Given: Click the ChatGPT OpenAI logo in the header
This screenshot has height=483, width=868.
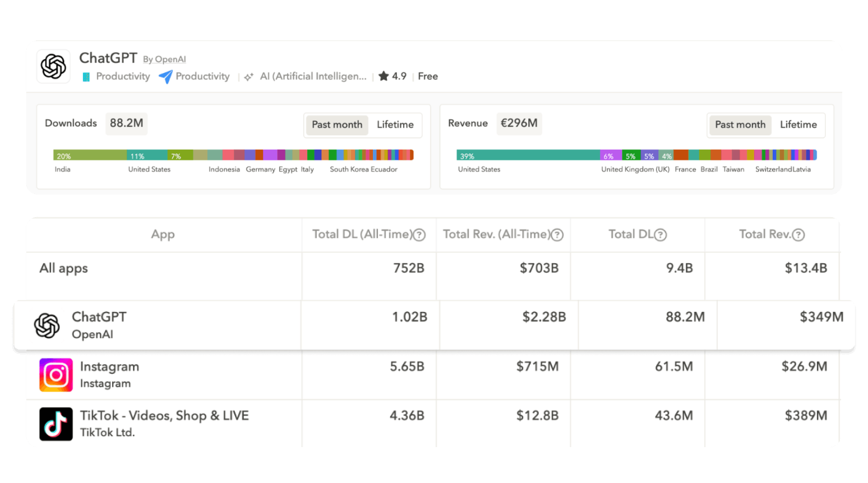Looking at the screenshot, I should [x=53, y=66].
